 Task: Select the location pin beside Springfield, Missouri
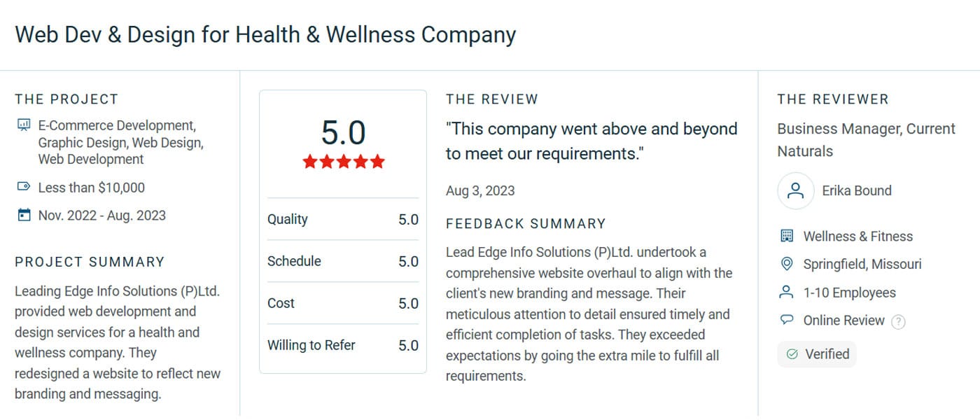[x=787, y=264]
